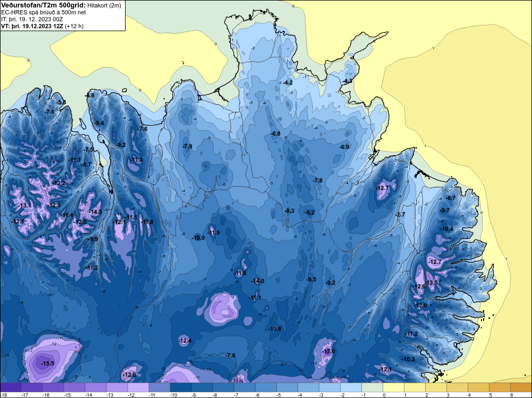Click the -15.5 temperature label on map
Viewport: 532px width, 398px height.
pyautogui.click(x=47, y=363)
